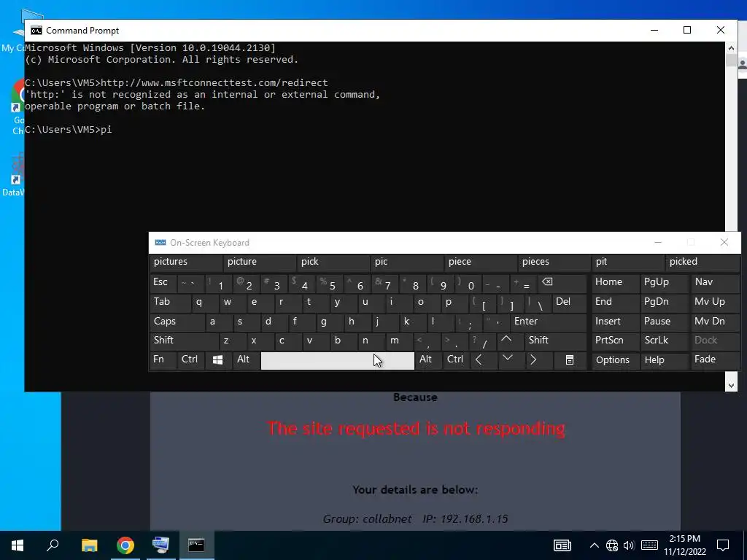Click Command Prompt title bar icon
Screen dimensions: 747x560
[36, 31]
